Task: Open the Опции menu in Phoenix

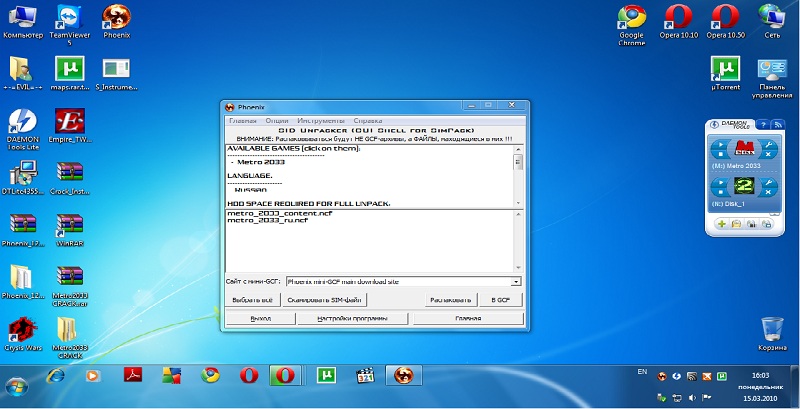Action: click(277, 121)
